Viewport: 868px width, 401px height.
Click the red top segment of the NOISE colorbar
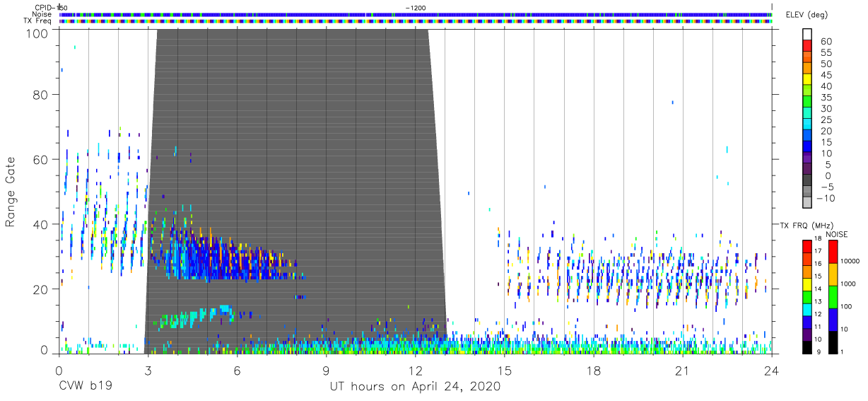coord(833,251)
